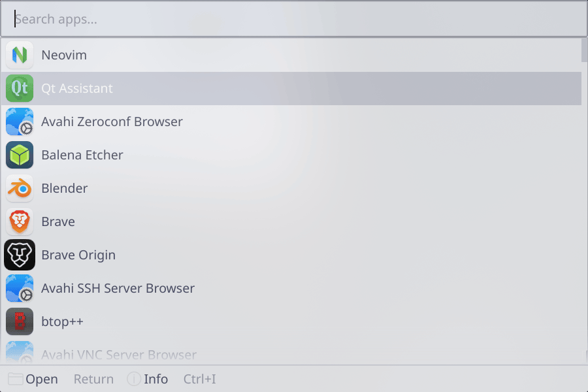Select Avahi Zeroconf Browser text
This screenshot has width=588, height=392.
[112, 122]
